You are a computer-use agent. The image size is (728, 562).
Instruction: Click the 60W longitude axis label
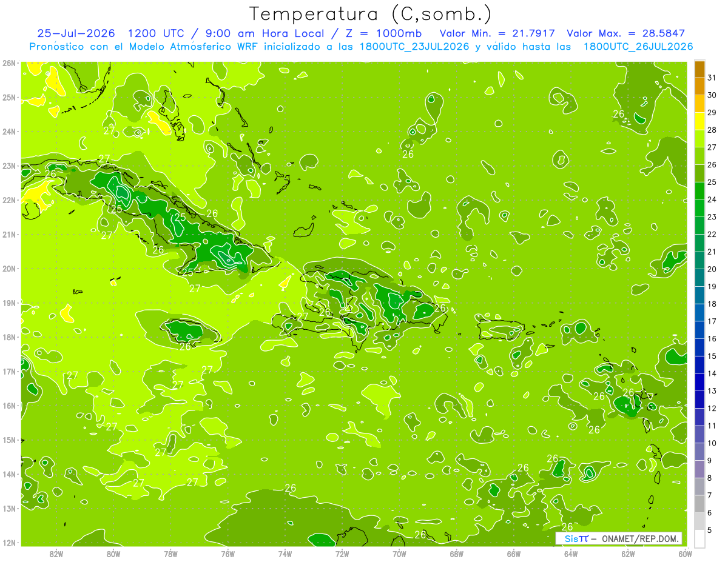686,554
